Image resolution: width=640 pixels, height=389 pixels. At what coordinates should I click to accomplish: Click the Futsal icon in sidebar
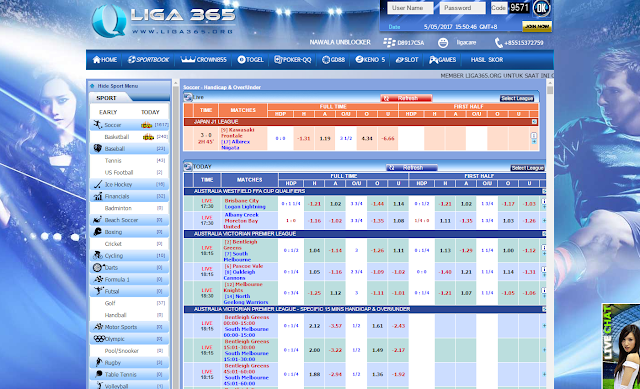pyautogui.click(x=98, y=291)
